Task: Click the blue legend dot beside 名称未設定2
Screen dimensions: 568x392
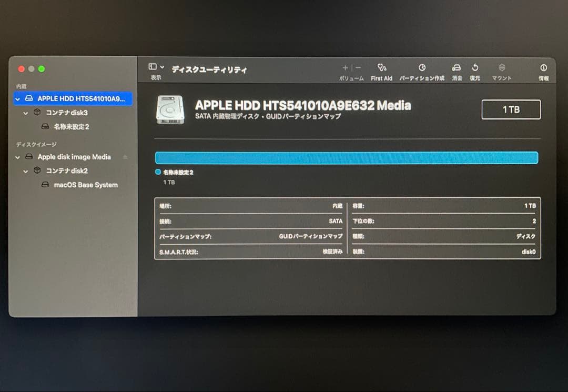Action: (x=157, y=172)
